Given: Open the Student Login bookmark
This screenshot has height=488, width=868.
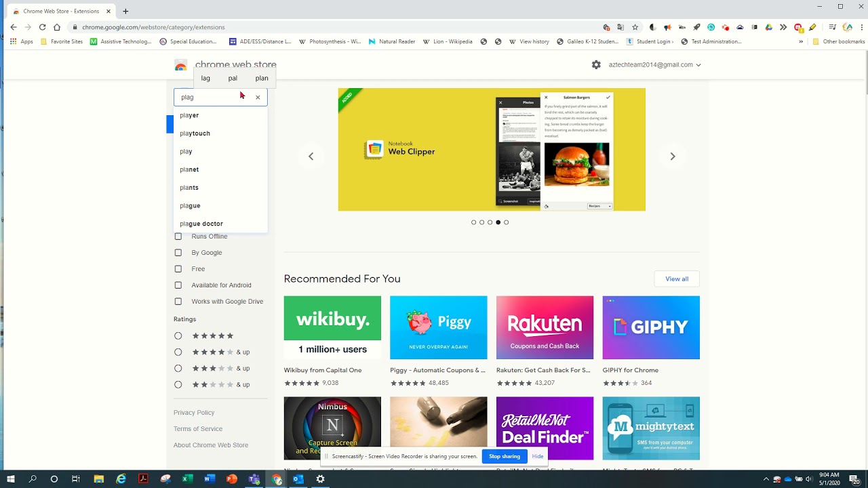Looking at the screenshot, I should (650, 41).
